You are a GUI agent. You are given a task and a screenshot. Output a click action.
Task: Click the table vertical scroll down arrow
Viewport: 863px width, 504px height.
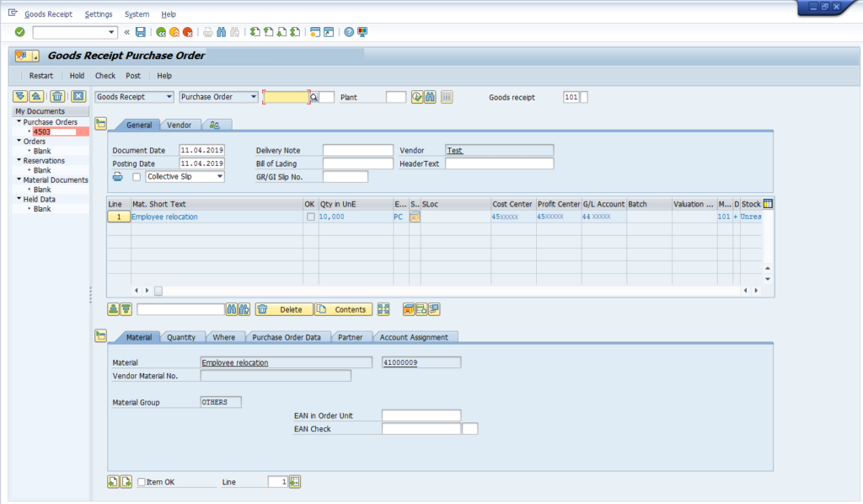click(x=768, y=279)
